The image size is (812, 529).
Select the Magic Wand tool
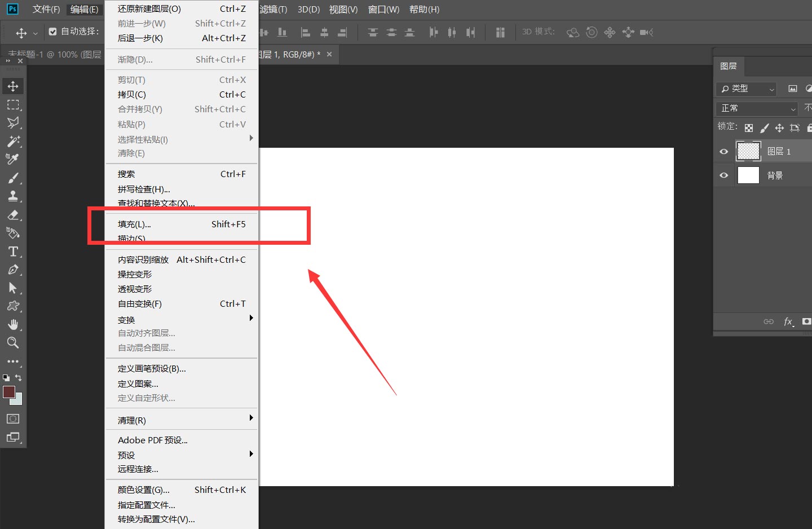pos(13,141)
